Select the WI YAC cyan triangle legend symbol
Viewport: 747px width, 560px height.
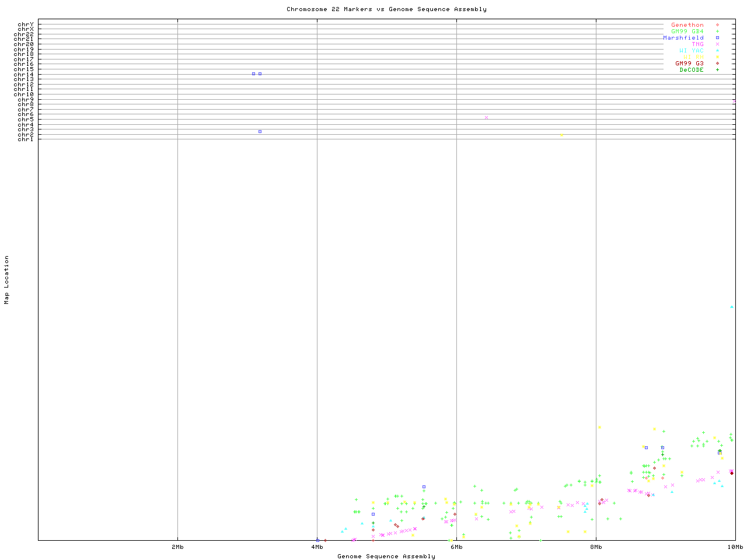717,51
